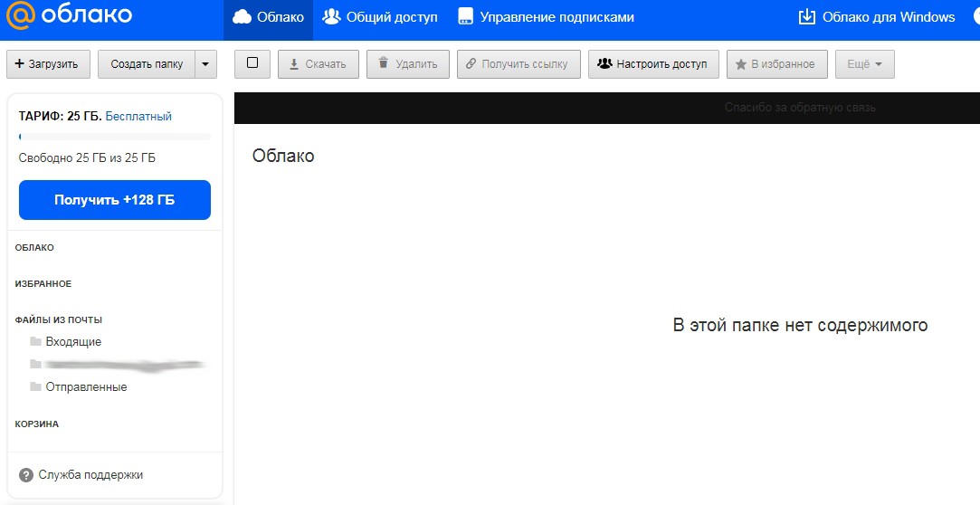Click the chain link icon on Получить ссылку

pos(471,63)
